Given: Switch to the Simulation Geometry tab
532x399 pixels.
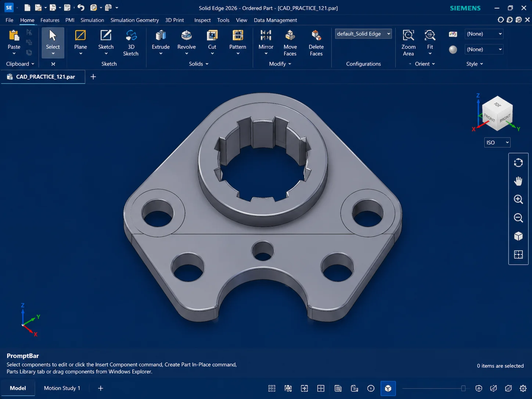Looking at the screenshot, I should 134,20.
